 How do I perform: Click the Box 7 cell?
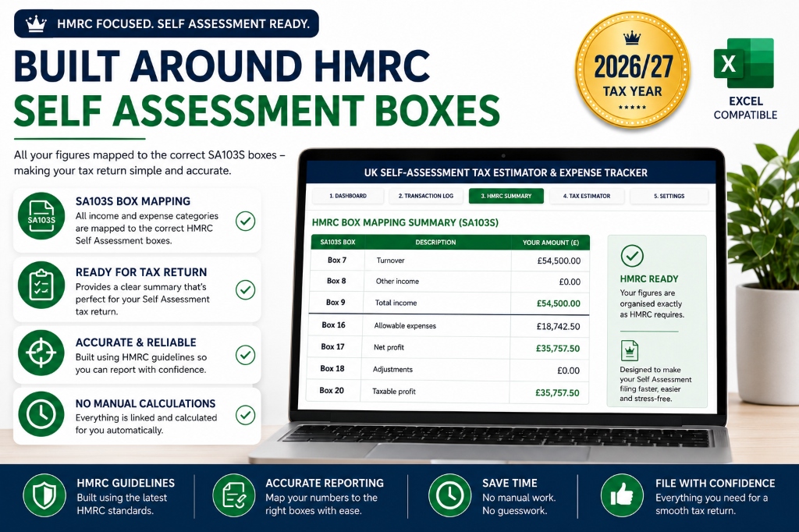click(x=337, y=261)
